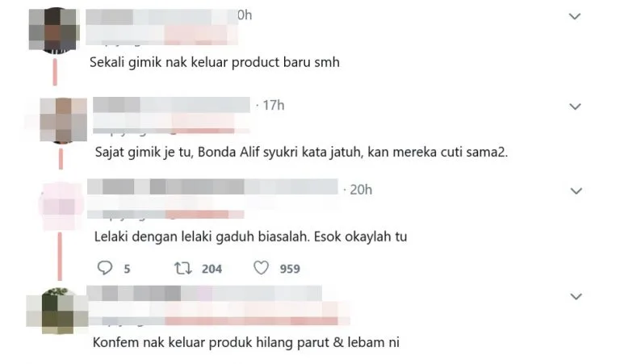
Task: Expand options chevron on the 0h tweet
Action: click(x=575, y=17)
